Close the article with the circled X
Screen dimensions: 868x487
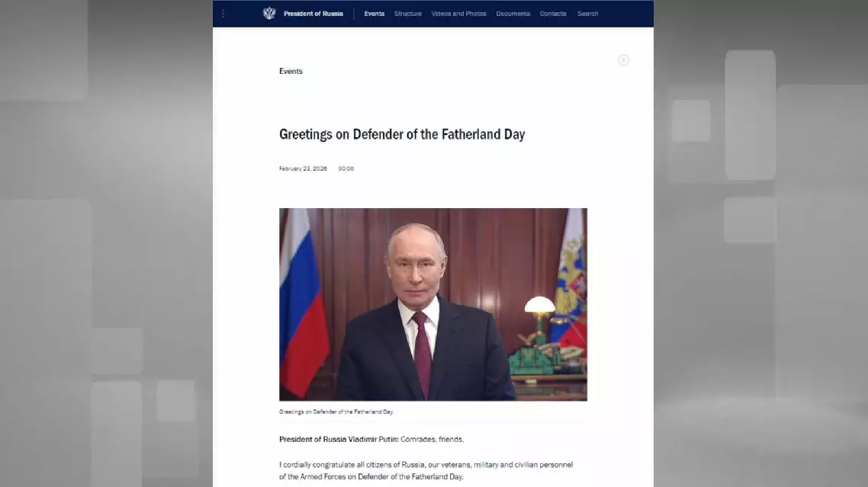pos(623,60)
